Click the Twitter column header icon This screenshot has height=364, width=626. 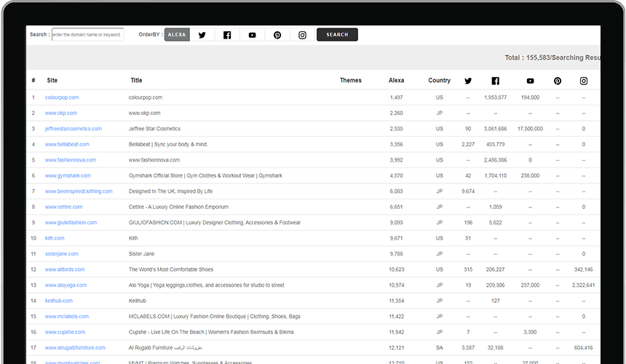point(468,81)
